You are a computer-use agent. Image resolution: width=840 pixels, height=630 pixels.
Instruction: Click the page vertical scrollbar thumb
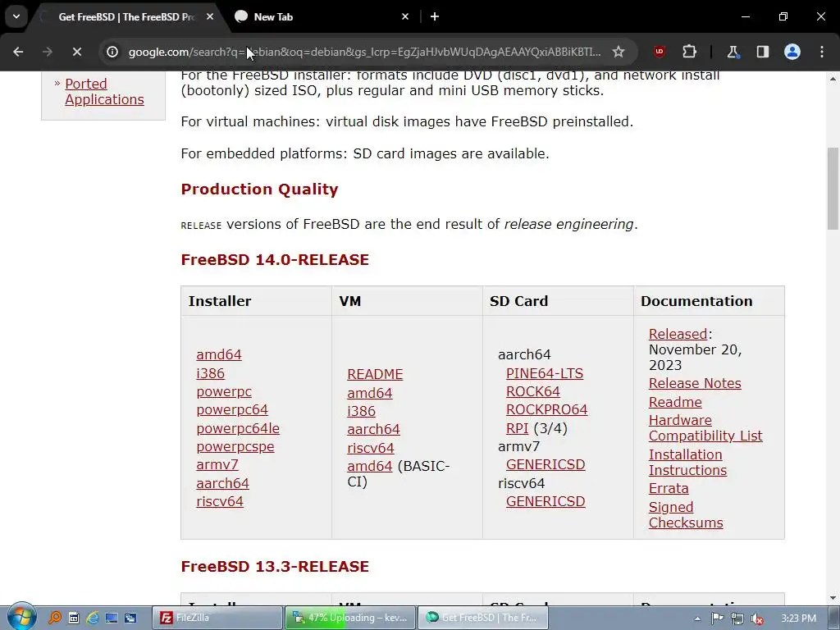(833, 189)
